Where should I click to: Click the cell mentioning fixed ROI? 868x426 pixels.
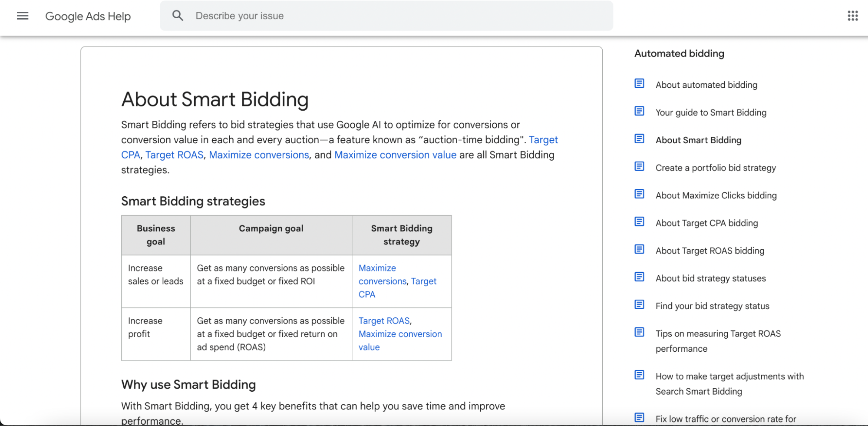click(x=271, y=281)
